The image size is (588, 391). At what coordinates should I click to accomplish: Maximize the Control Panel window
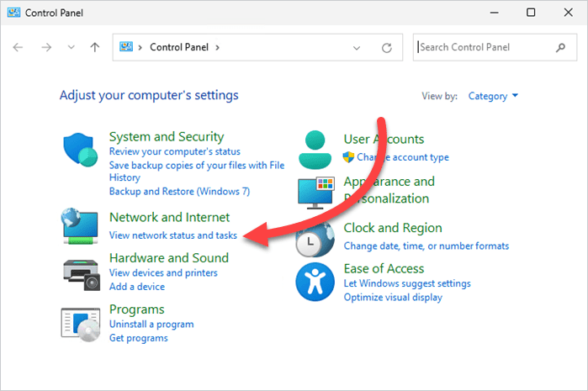pyautogui.click(x=531, y=13)
